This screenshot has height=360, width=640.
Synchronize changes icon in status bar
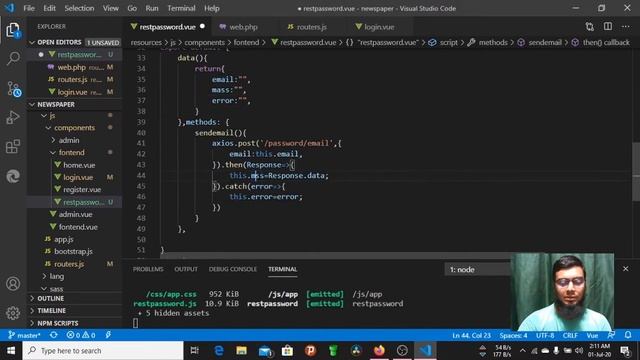coord(53,335)
